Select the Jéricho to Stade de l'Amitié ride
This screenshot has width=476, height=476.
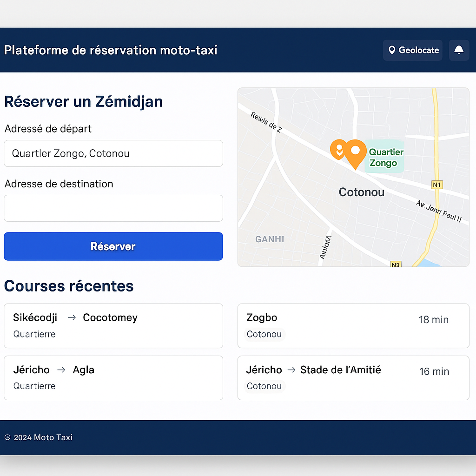[x=353, y=377]
